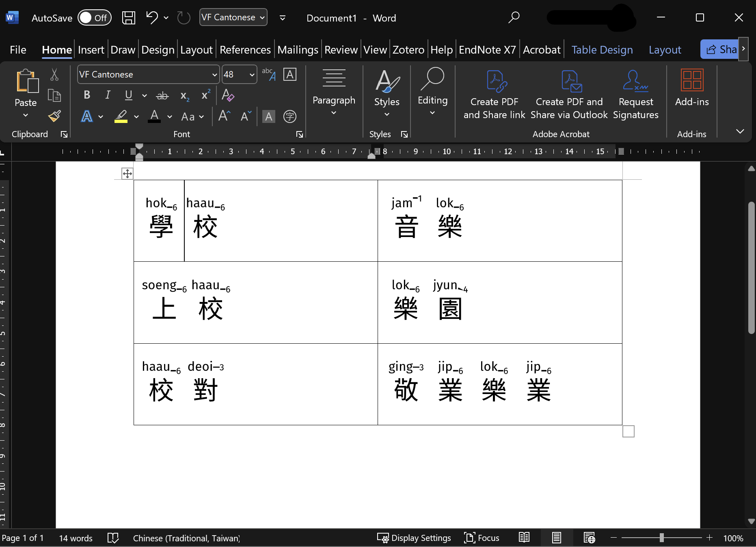Viewport: 756px width, 547px height.
Task: Toggle Italic formatting
Action: point(108,95)
